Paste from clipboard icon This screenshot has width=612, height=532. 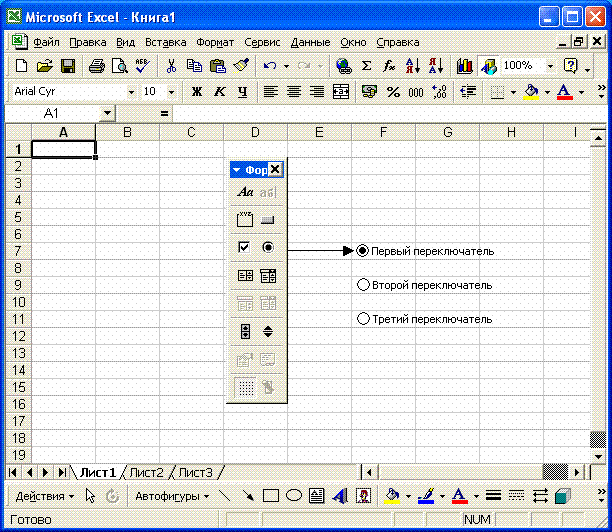pos(217,66)
